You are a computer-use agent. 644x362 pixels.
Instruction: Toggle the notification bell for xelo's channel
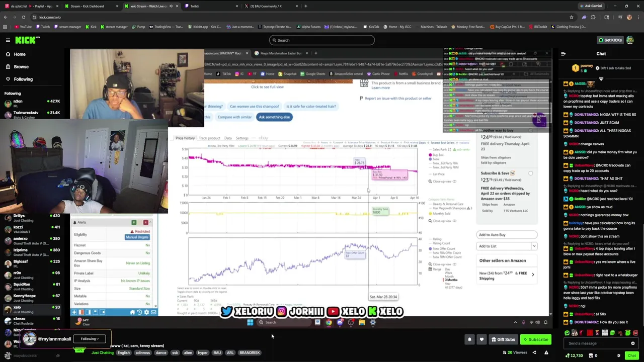469,339
